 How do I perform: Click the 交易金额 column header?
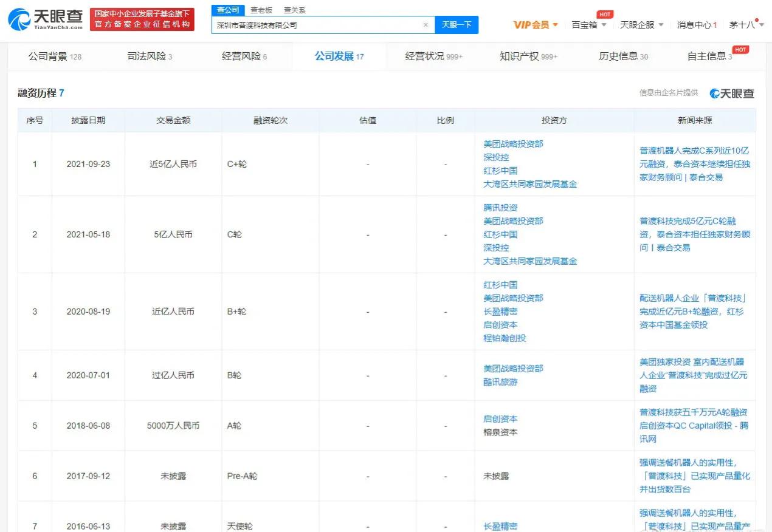pos(173,120)
